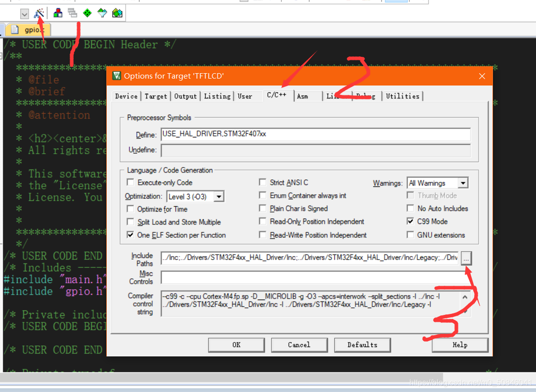Open the Optimization level dropdown
Image resolution: width=536 pixels, height=392 pixels.
219,197
